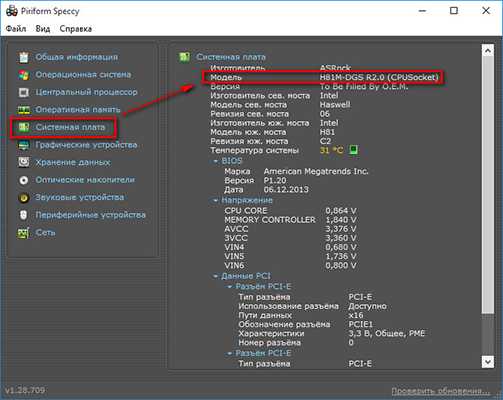This screenshot has width=503, height=400.
Task: Click the To Be Filled By O.E.M. value
Action: tap(364, 87)
